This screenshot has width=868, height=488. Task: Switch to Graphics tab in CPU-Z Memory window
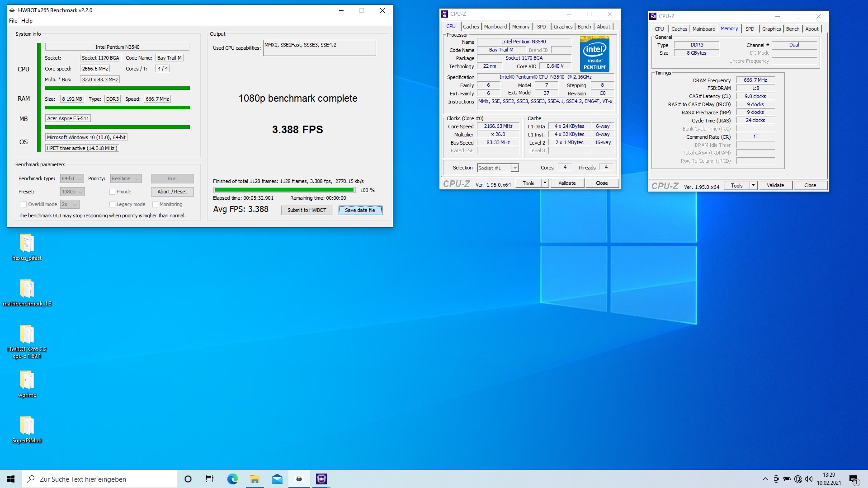pos(771,29)
